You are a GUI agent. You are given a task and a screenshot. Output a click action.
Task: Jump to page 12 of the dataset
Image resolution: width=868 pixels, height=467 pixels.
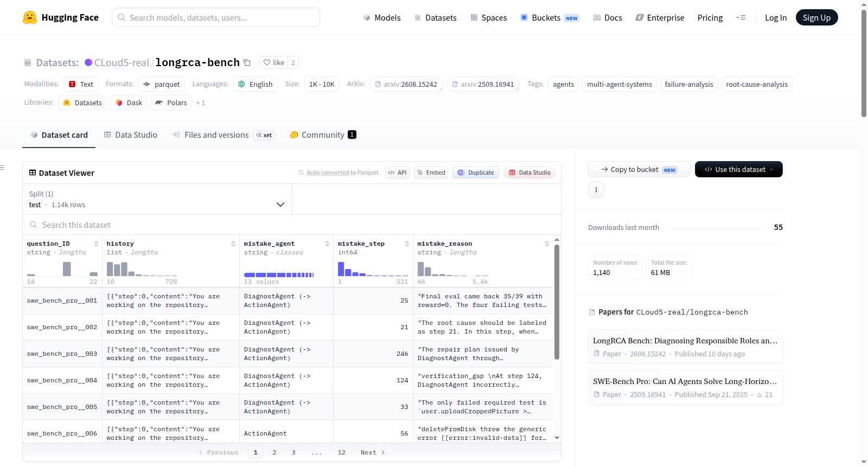tap(342, 452)
